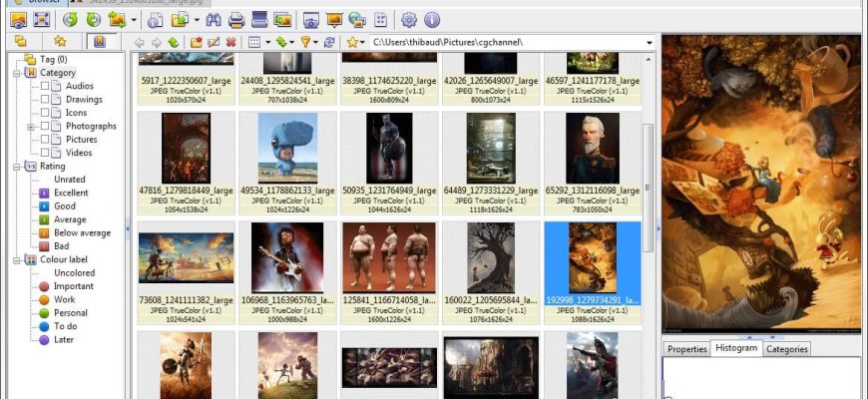The image size is (868, 399).
Task: Click the web page creation icon
Action: (357, 21)
